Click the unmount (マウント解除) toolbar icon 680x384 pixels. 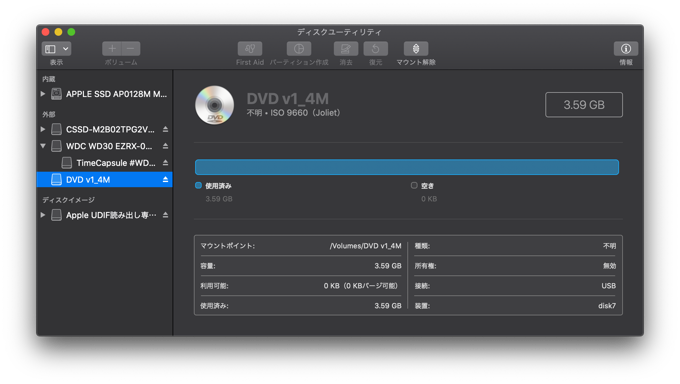click(416, 49)
